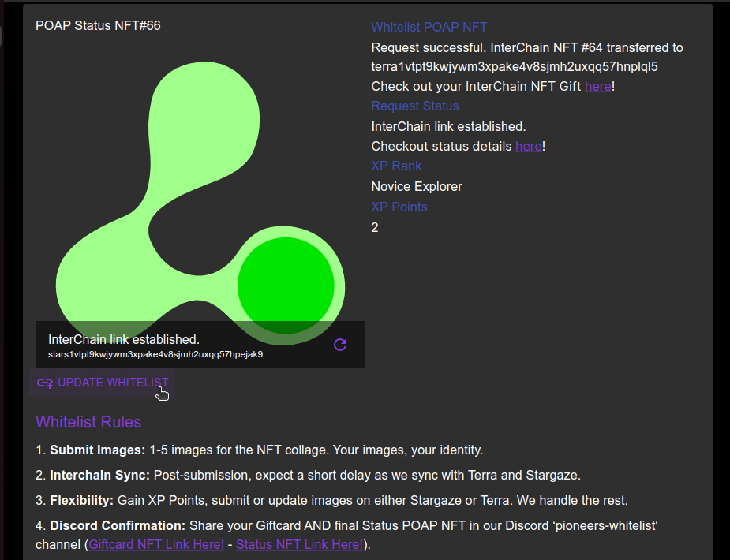Open the status details 'here' link
Viewport: 730px width, 560px height.
pyautogui.click(x=529, y=147)
